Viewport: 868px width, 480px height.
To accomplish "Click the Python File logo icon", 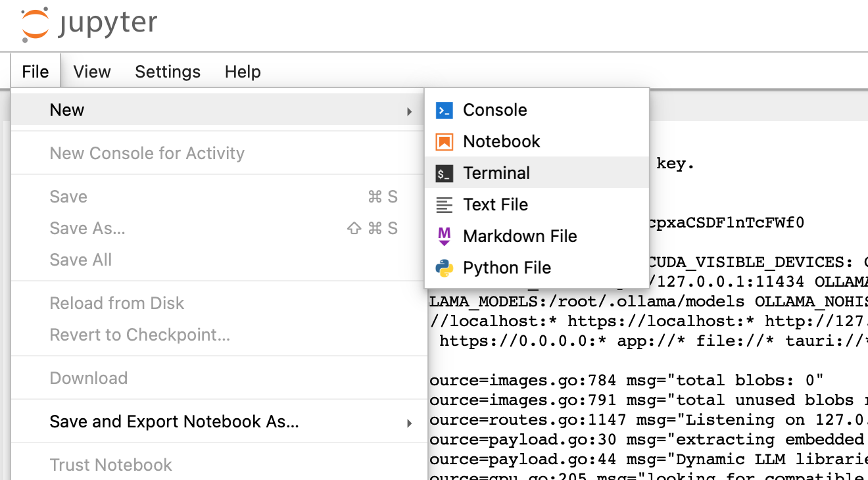I will click(445, 268).
